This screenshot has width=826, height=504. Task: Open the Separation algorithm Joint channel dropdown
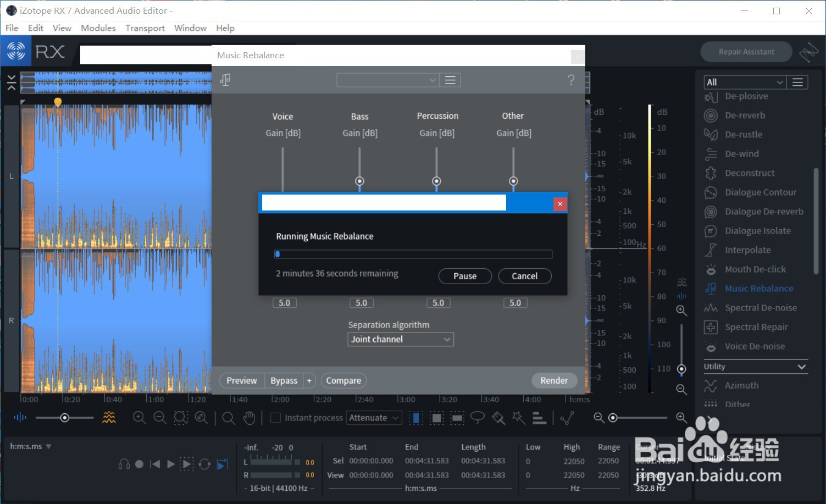(401, 339)
